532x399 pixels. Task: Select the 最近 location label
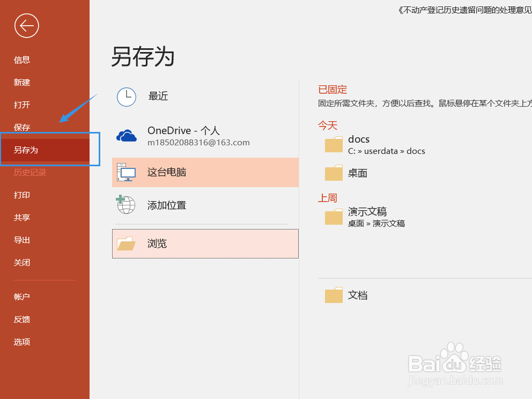pyautogui.click(x=158, y=96)
